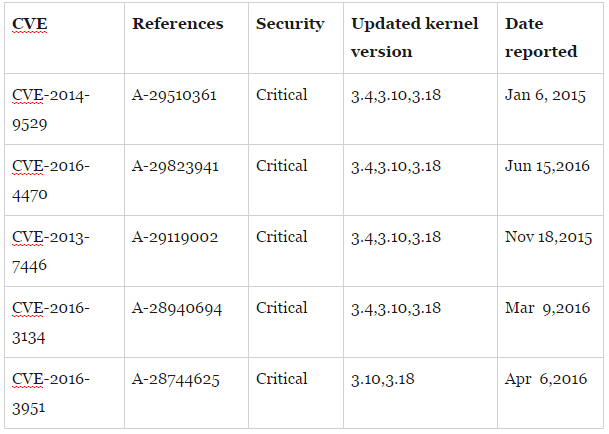The height and width of the screenshot is (434, 609).
Task: Click the CVE-2016-3134 cell
Action: pos(51,321)
